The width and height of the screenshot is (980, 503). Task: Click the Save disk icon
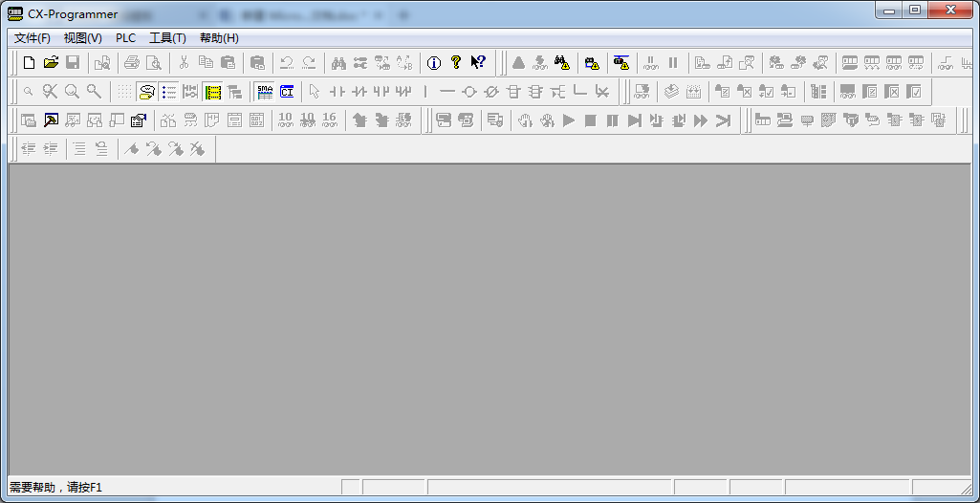point(73,63)
